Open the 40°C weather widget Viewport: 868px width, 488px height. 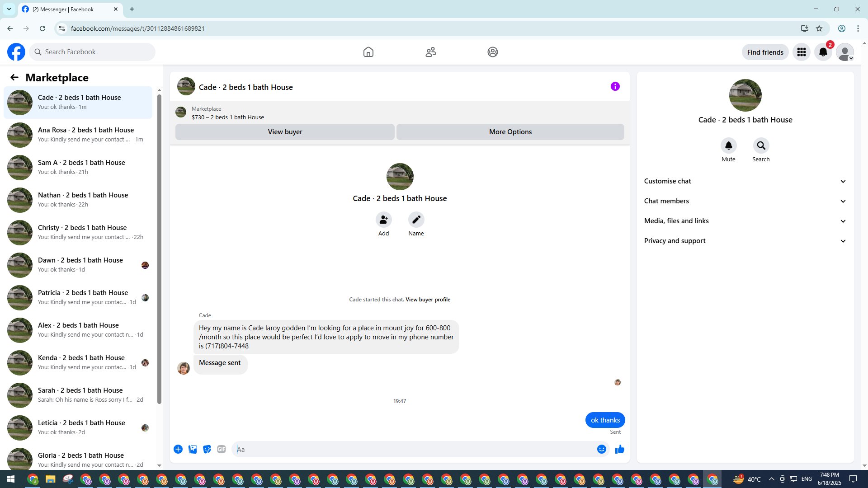coord(747,479)
